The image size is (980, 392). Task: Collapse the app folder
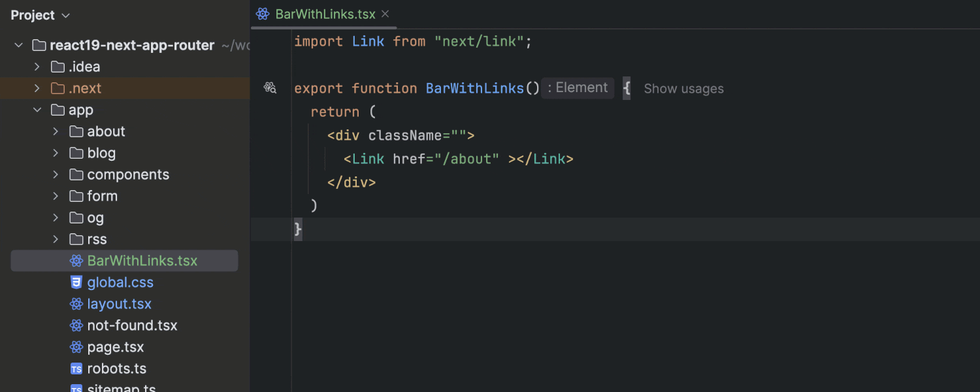(x=37, y=110)
